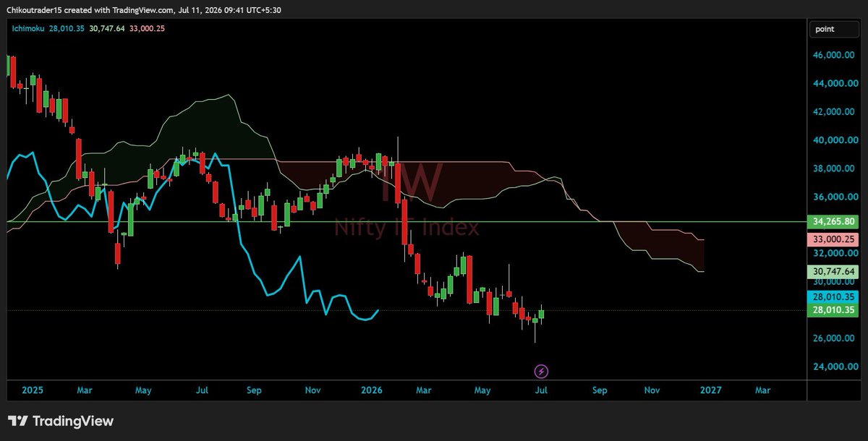Screen dimensions: 868x441
Task: Click the 36,000.00 price axis tick
Action: click(x=835, y=197)
